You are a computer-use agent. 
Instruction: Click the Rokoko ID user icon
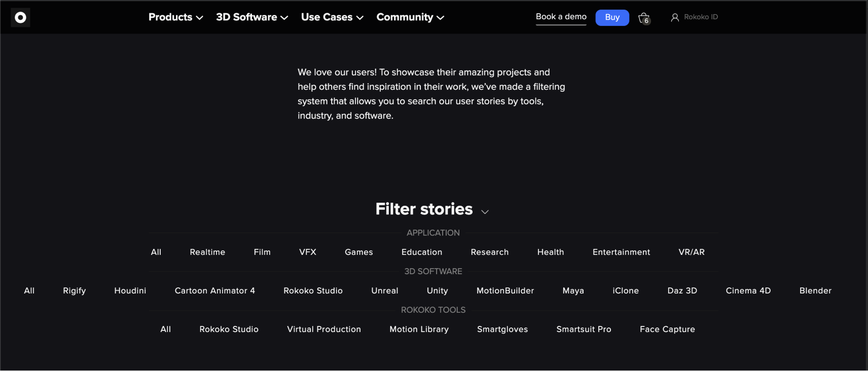[675, 18]
